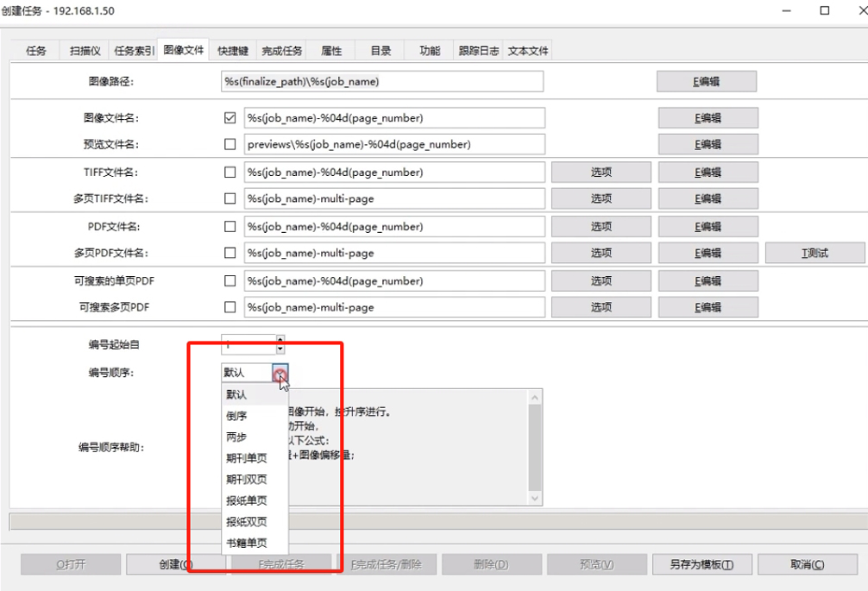Click the 可搜索多页PDF text field
The image size is (868, 591).
pos(394,307)
